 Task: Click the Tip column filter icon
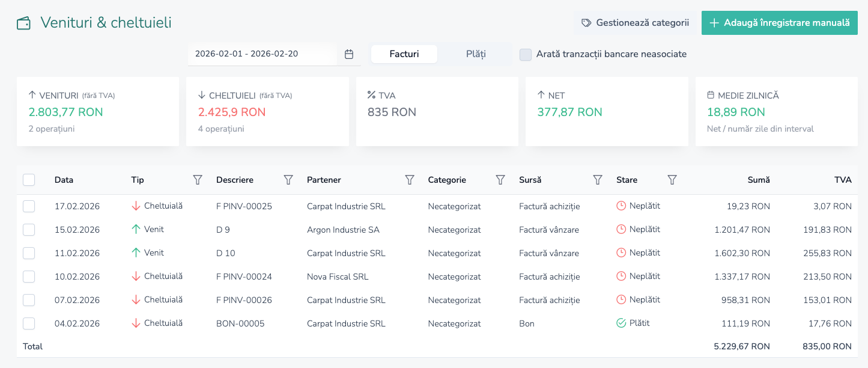point(198,180)
